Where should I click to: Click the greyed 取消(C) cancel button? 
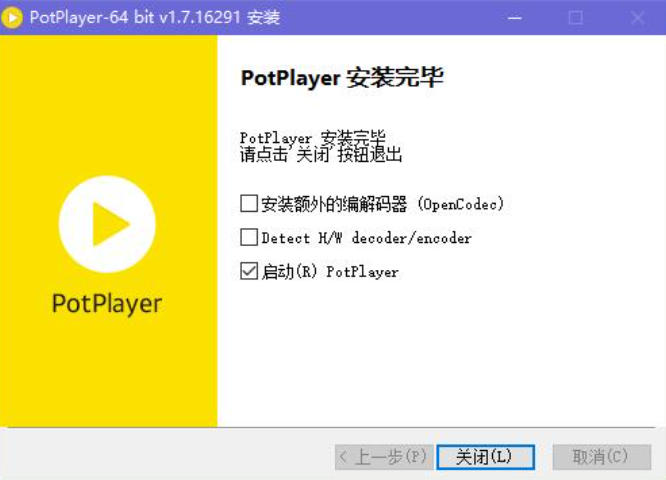(x=601, y=457)
